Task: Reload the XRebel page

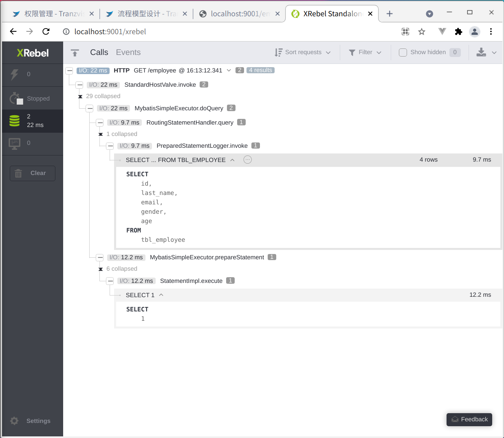Action: [x=46, y=32]
